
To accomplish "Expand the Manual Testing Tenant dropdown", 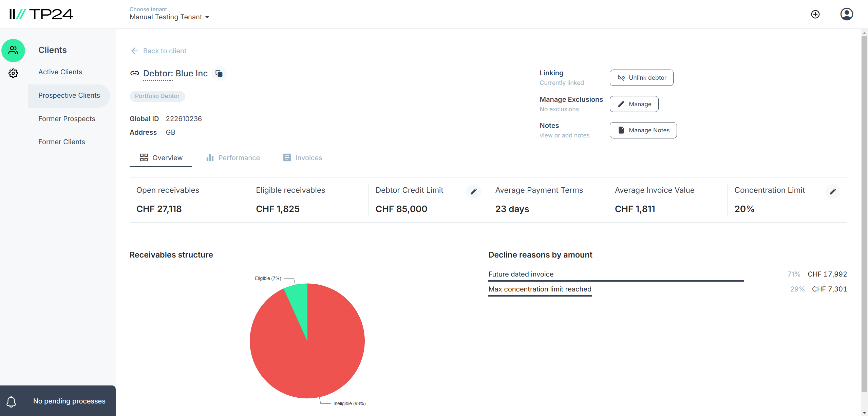I will (170, 17).
